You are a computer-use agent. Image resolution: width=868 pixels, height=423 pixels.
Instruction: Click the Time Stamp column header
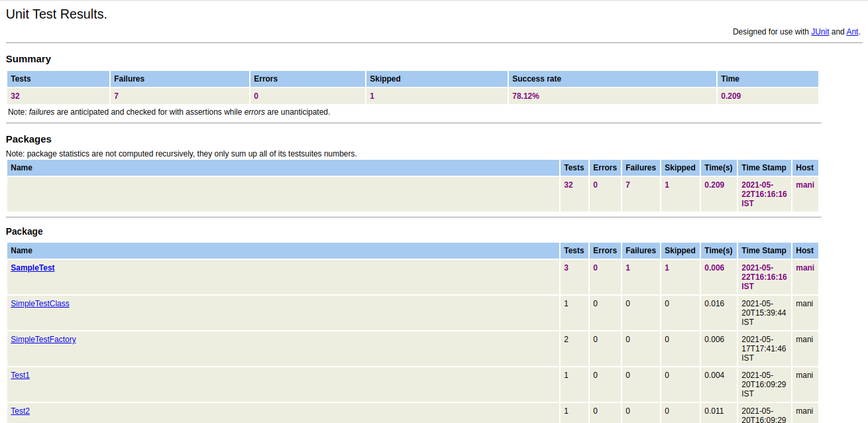(763, 167)
